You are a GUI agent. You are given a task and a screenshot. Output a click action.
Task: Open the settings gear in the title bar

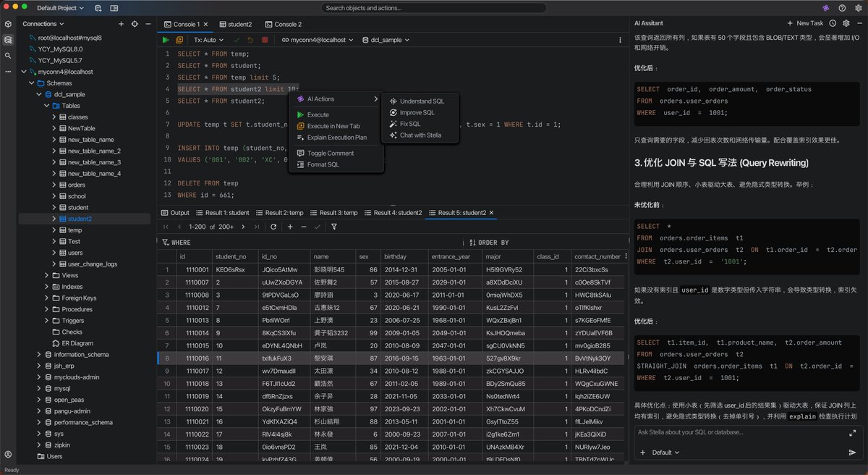[857, 8]
